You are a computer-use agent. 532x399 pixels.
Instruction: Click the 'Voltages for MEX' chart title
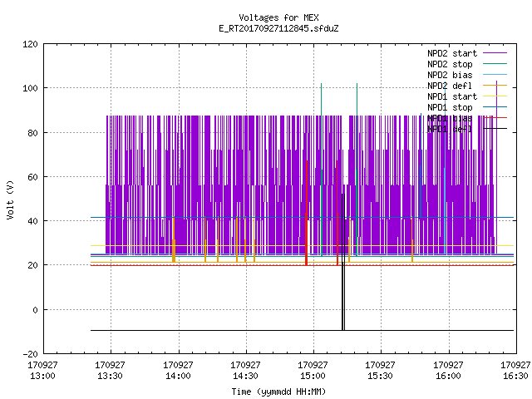click(x=278, y=17)
